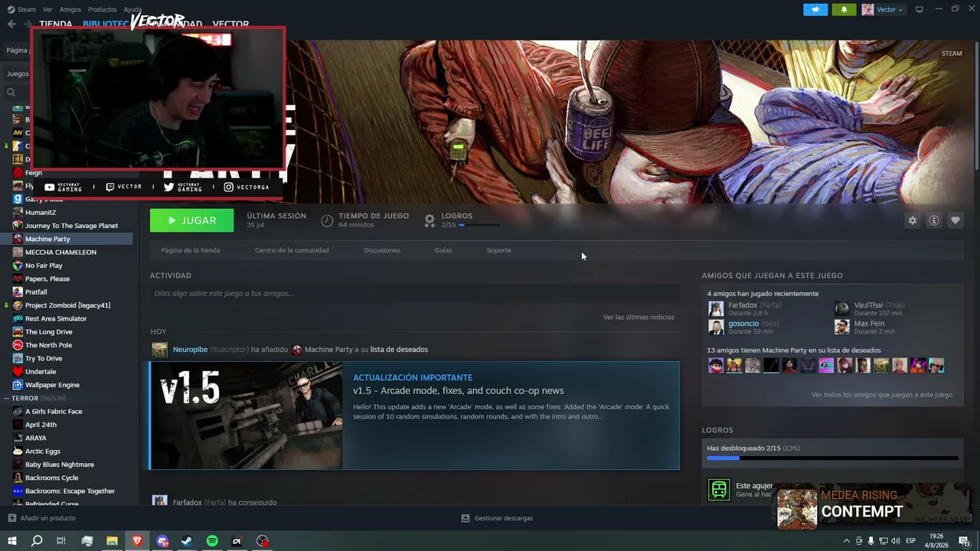
Task: Open Farfadox friend avatar
Action: (716, 308)
